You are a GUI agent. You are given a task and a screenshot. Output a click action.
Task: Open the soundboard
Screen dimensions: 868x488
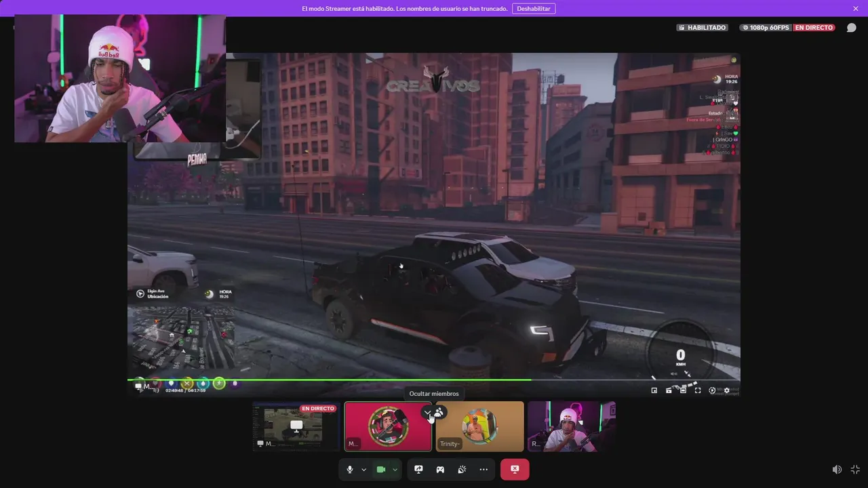[x=462, y=470]
